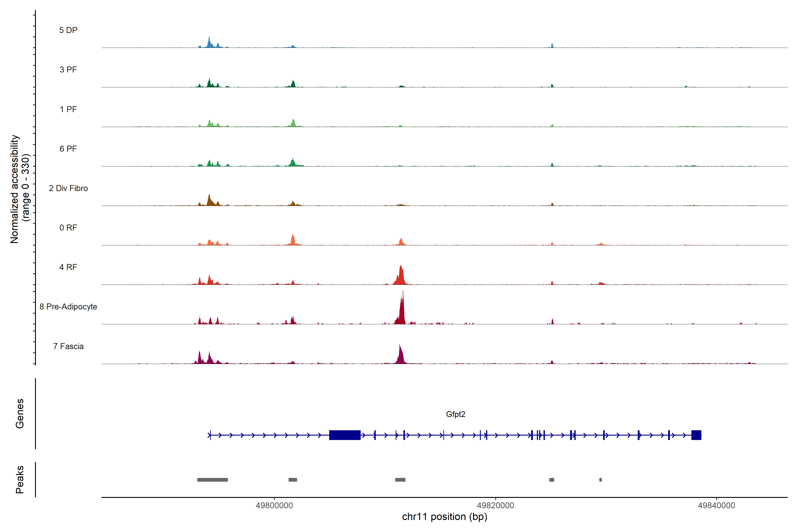Click the last exon block of Gfpt2

tap(696, 435)
